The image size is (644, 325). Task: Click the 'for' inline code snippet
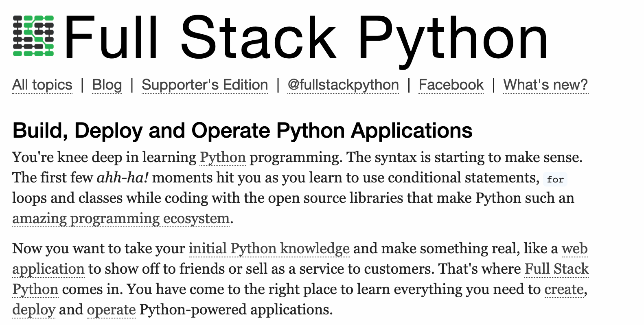pyautogui.click(x=555, y=179)
